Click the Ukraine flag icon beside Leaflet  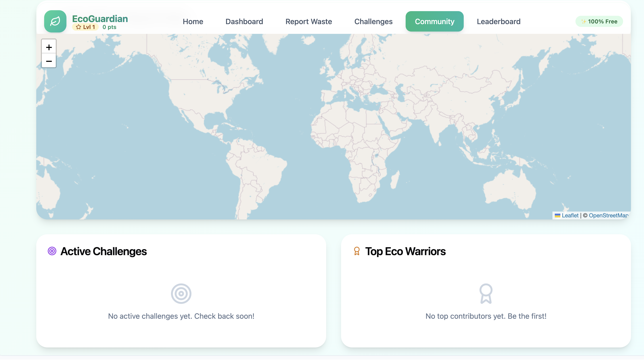coord(557,215)
